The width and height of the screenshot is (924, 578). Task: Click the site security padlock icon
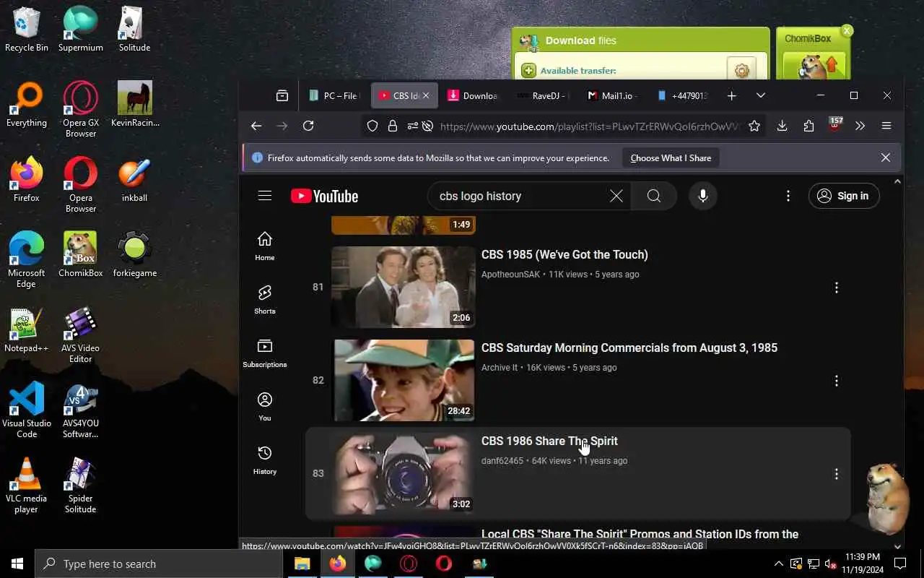click(393, 126)
